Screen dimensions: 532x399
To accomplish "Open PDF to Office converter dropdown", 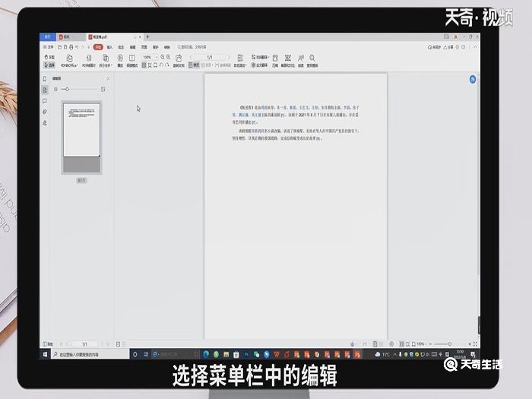I will pos(69,61).
